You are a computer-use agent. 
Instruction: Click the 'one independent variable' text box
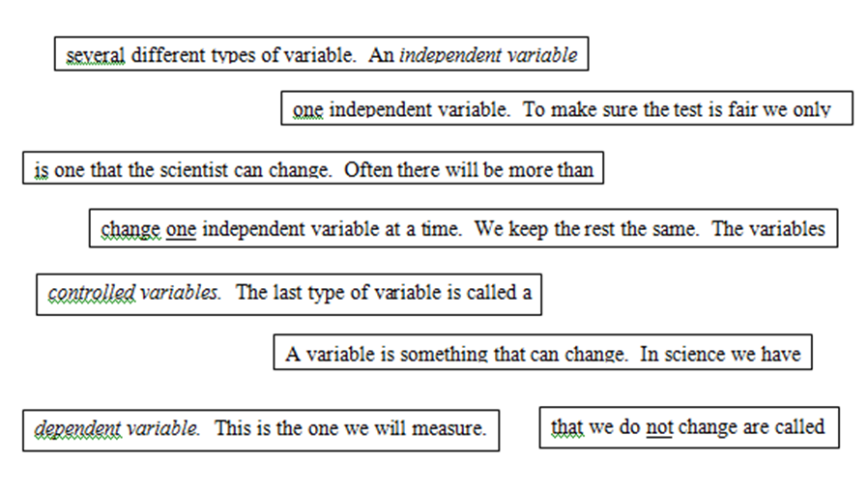pyautogui.click(x=566, y=108)
